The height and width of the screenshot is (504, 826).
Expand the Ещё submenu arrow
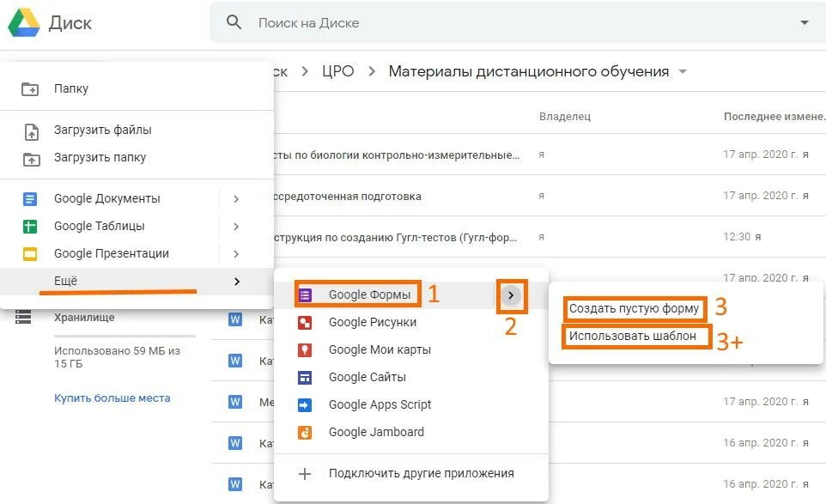pos(236,282)
